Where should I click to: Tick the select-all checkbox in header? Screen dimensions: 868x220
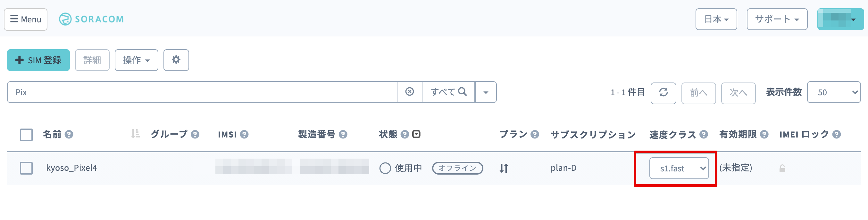[x=26, y=135]
